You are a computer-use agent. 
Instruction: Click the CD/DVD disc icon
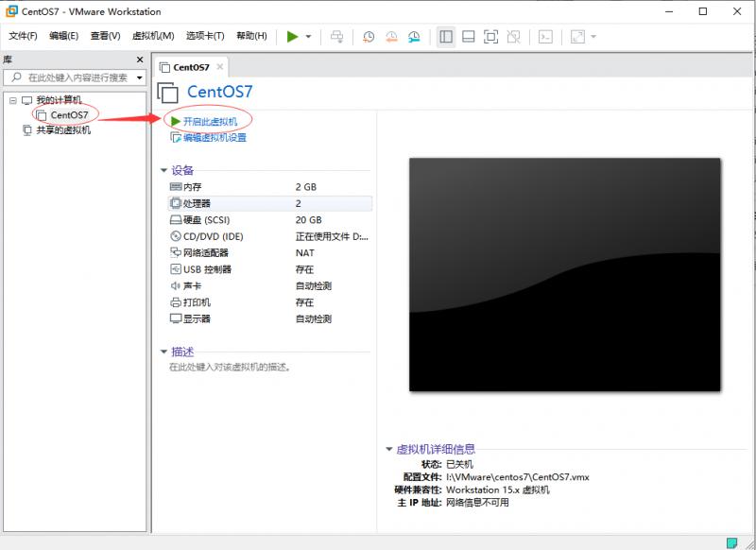click(176, 236)
